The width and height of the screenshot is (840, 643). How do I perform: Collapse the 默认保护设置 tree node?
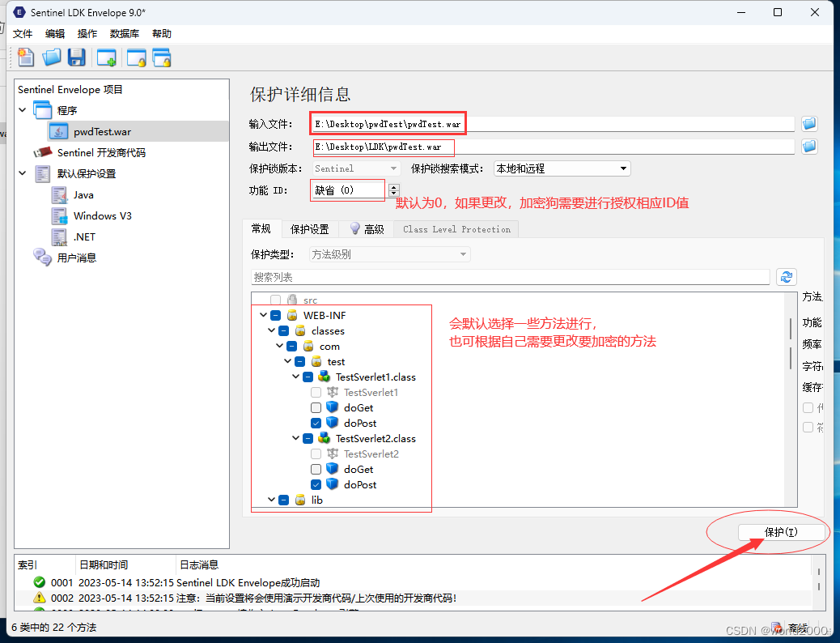[x=23, y=173]
